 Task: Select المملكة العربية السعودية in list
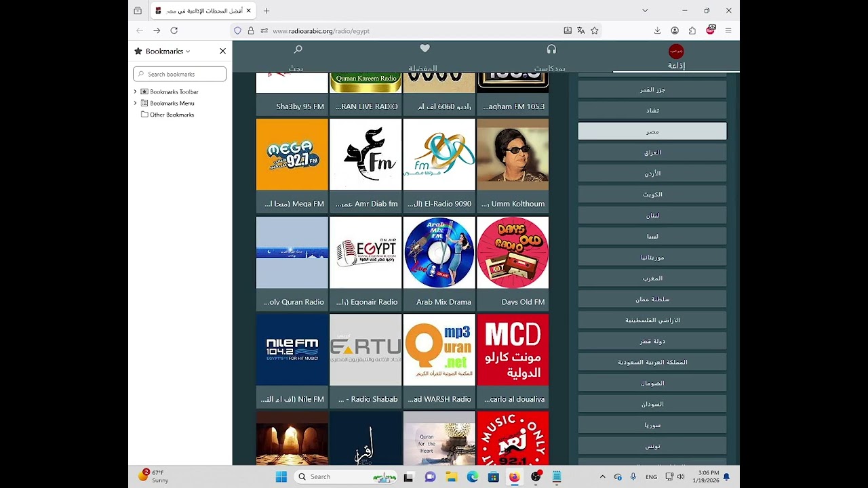[x=652, y=362]
